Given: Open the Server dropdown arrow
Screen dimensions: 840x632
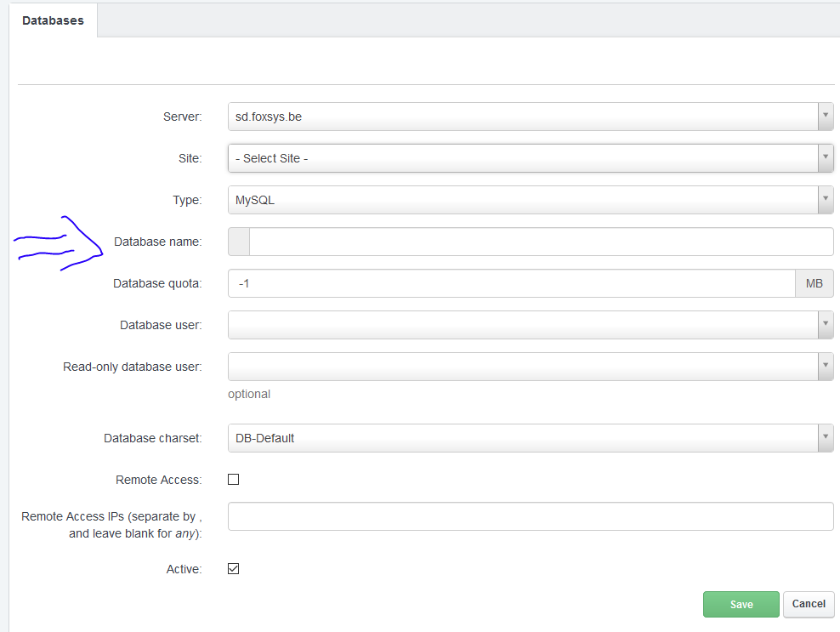Looking at the screenshot, I should point(825,117).
